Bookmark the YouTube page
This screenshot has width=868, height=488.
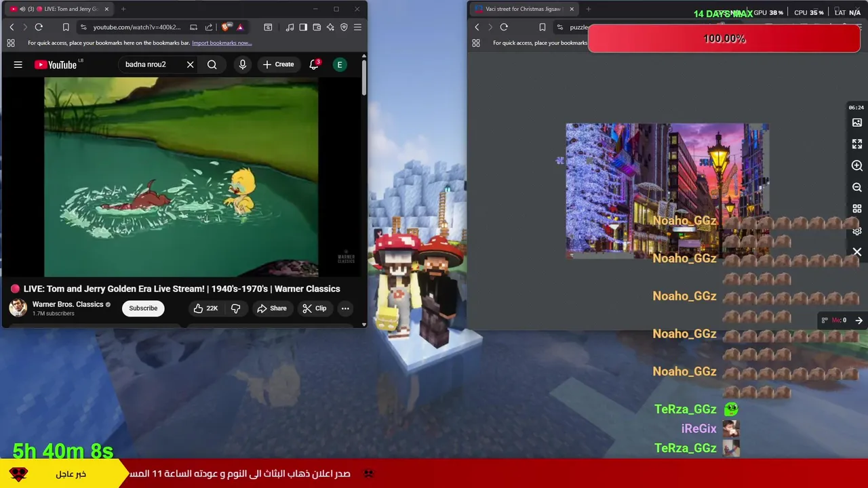pos(66,27)
